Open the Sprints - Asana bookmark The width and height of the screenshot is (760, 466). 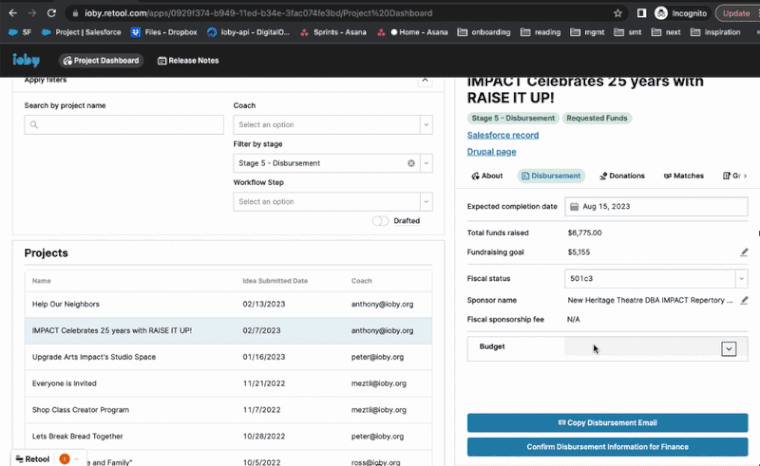pyautogui.click(x=333, y=32)
